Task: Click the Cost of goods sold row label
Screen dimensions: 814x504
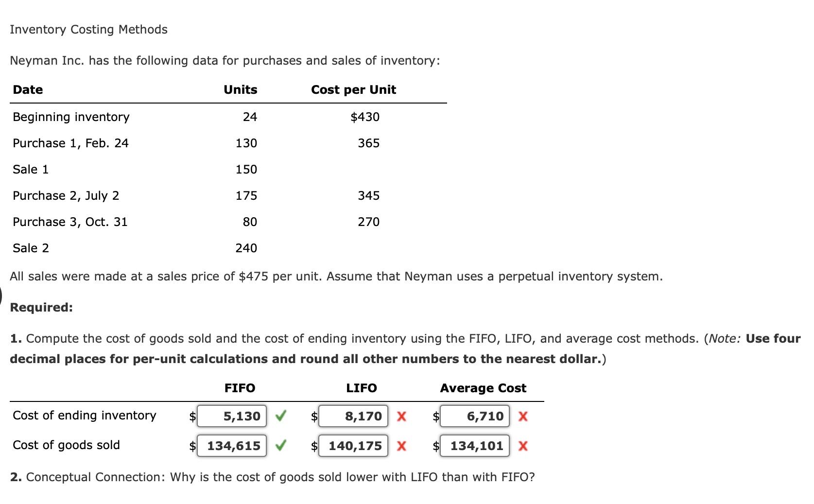Action: pos(67,445)
